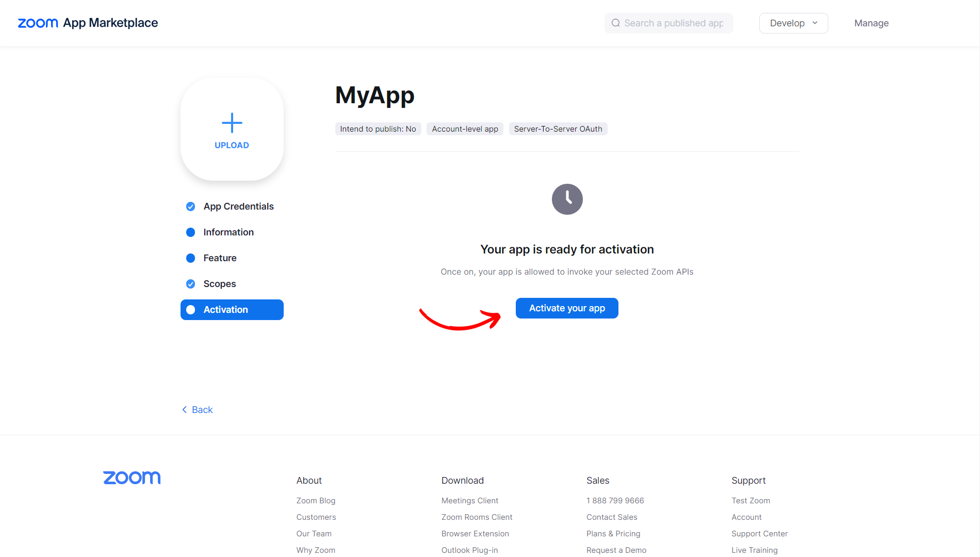This screenshot has height=557, width=980.
Task: Open Request a Demo link
Action: [x=616, y=550]
